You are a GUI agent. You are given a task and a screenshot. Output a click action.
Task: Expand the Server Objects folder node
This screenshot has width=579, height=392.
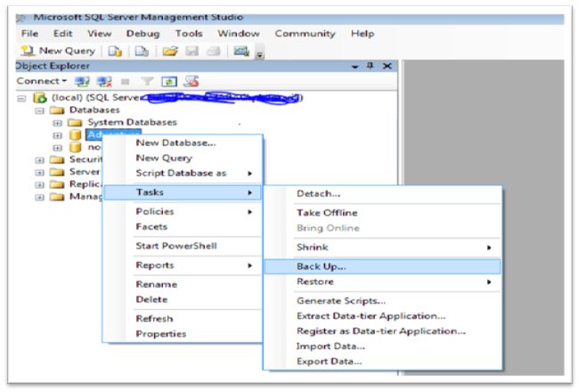pos(39,172)
